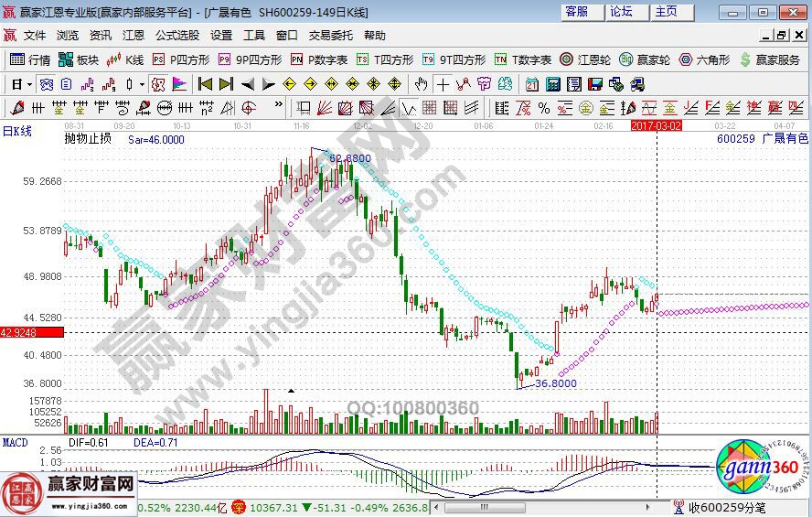Viewport: 812px width, 517px height.
Task: Open the calculator icon in toolbar
Action: pos(553,84)
